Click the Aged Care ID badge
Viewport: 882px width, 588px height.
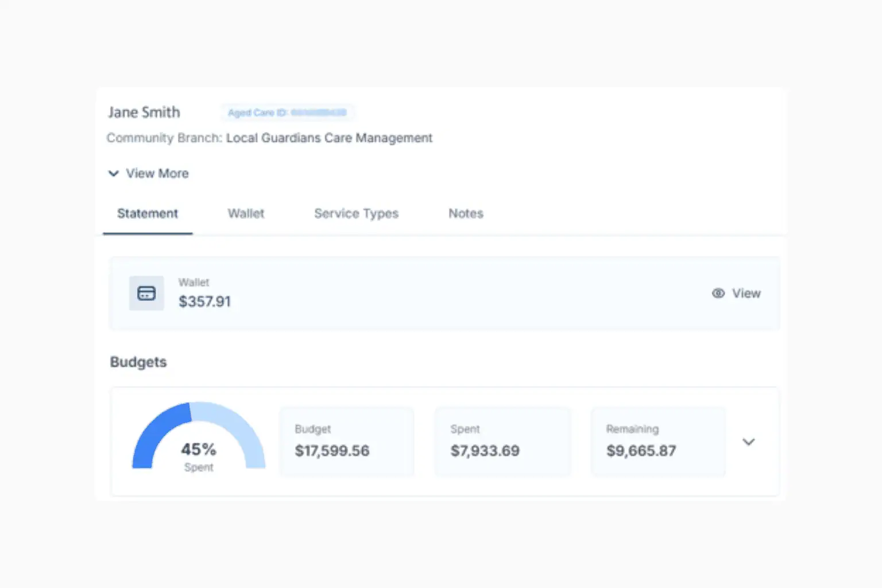[287, 113]
